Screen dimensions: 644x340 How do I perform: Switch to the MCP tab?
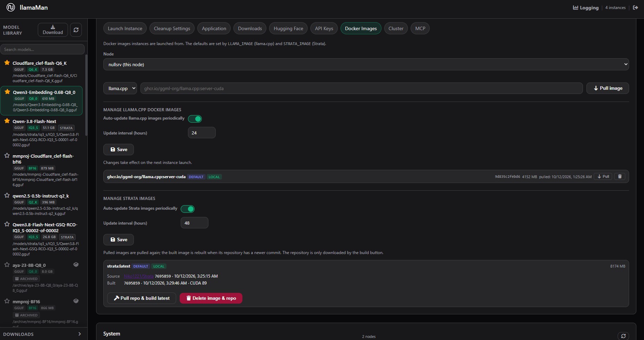[420, 28]
